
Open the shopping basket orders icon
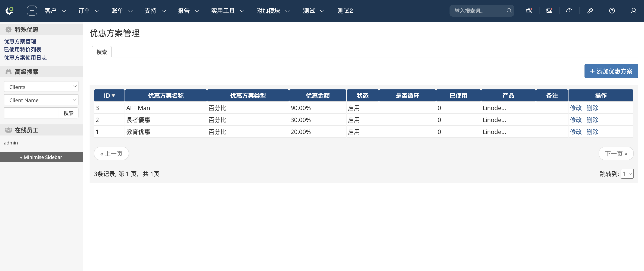(x=529, y=10)
